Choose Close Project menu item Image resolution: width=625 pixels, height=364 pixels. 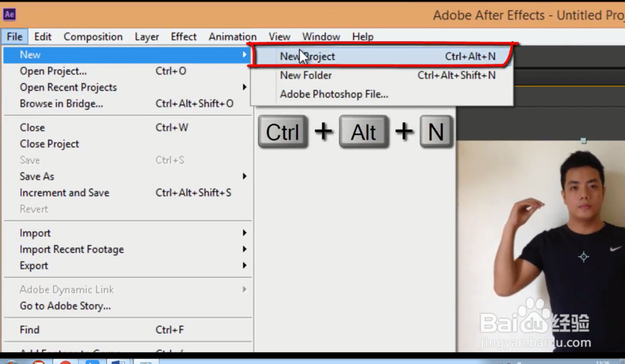tap(127, 144)
